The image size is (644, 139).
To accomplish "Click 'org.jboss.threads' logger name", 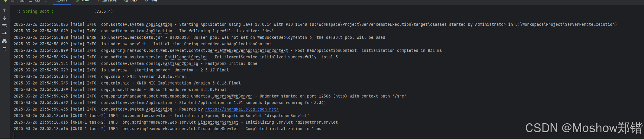I will 121,90.
